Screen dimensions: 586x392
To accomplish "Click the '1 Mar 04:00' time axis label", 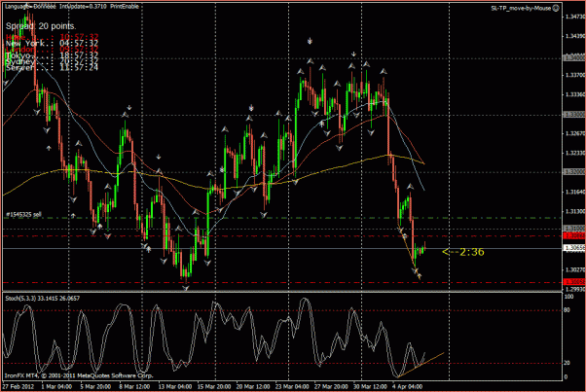I will (x=56, y=386).
